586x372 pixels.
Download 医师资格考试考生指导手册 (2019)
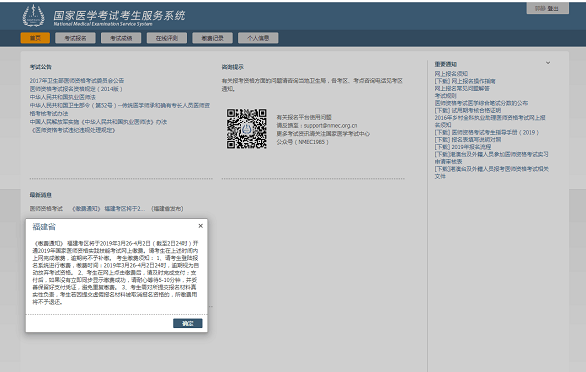click(x=486, y=132)
